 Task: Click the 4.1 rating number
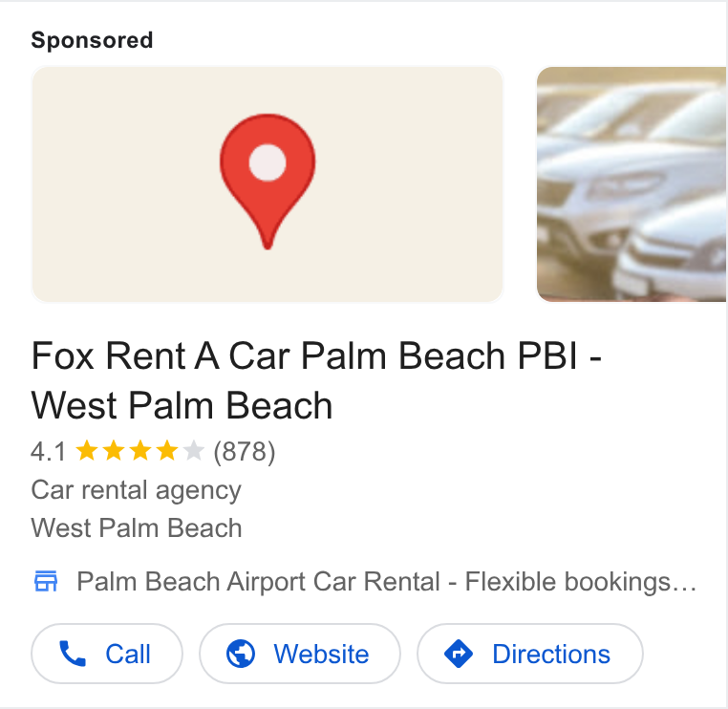click(x=49, y=451)
